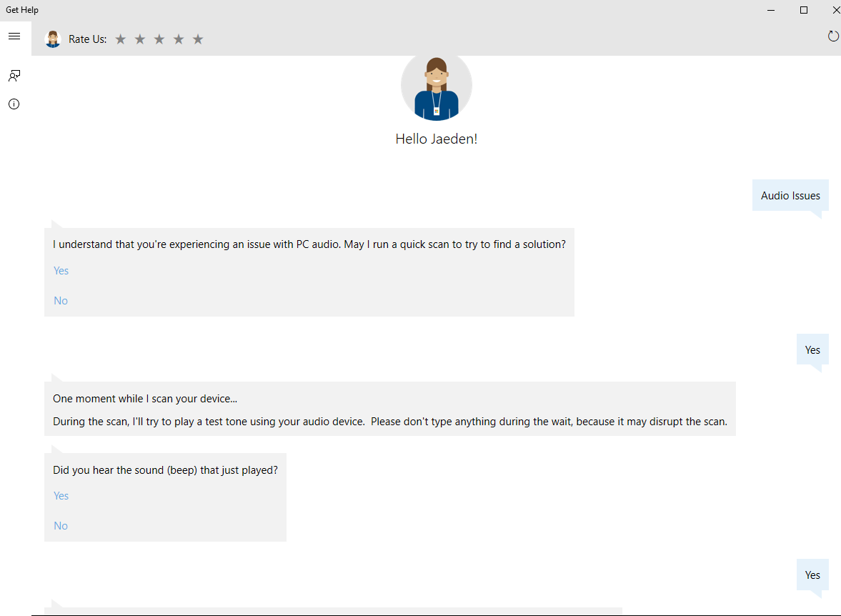Rate the agent two stars

click(140, 39)
